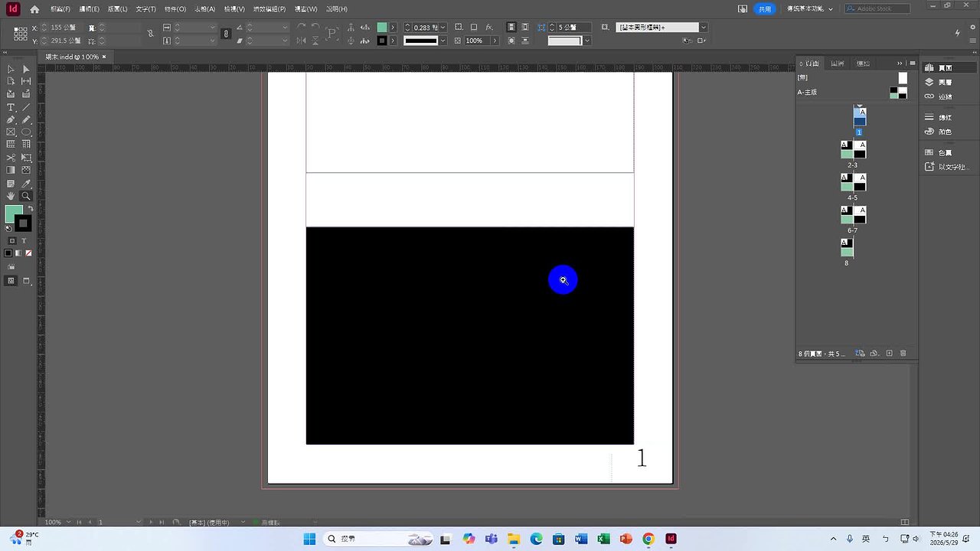
Task: Select the Content Placer tool
Action: click(26, 94)
